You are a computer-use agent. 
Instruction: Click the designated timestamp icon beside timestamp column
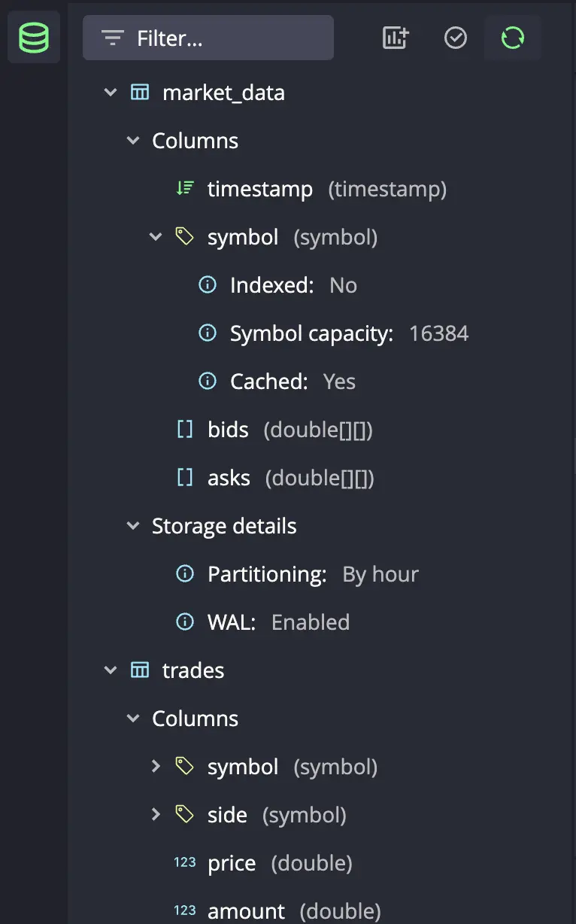point(184,188)
